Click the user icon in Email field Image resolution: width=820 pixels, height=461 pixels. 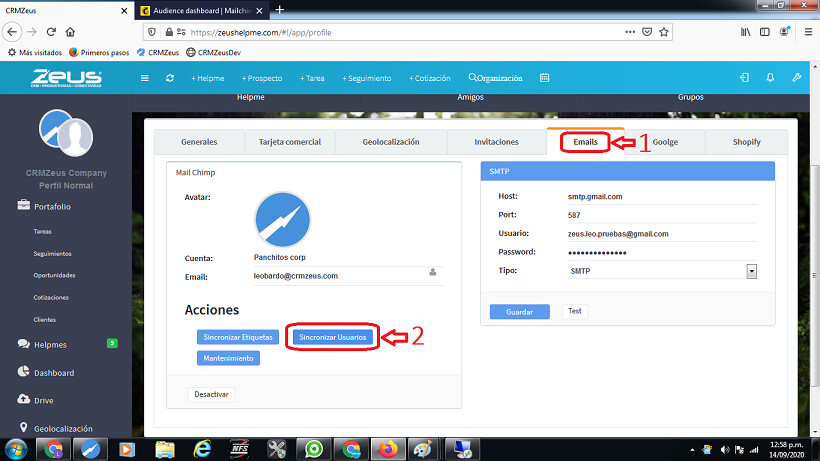pyautogui.click(x=432, y=272)
